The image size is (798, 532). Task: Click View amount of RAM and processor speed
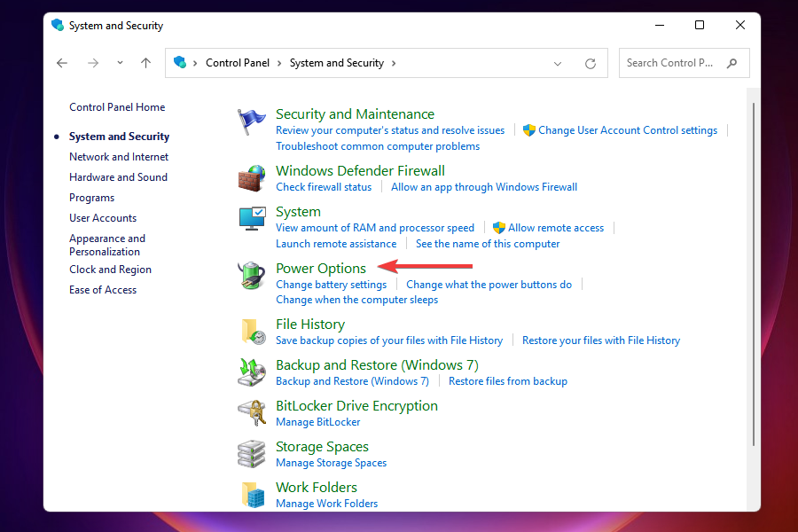(375, 228)
